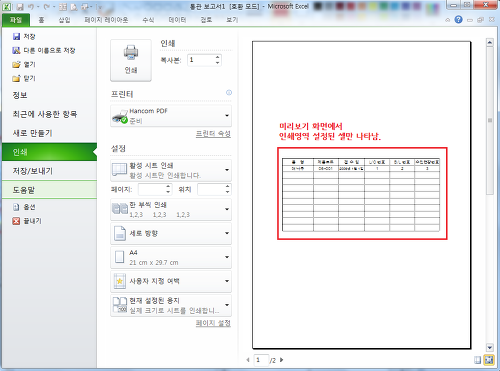Open the 한 부씩 인쇄 collation dropdown

(x=171, y=210)
